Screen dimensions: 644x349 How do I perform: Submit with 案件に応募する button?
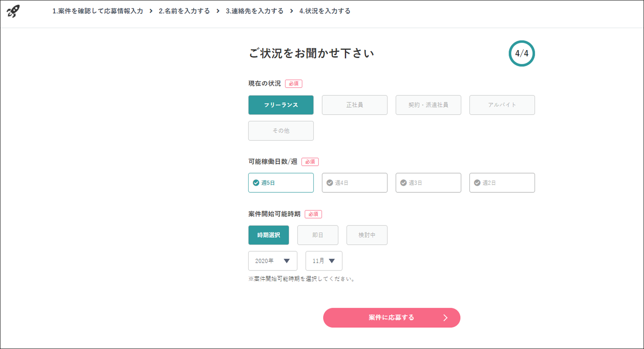click(392, 318)
